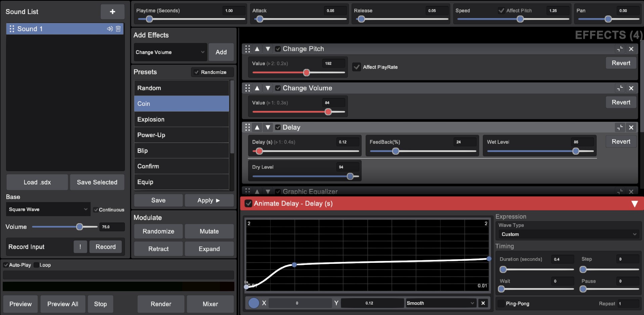
Task: Open the Base waveform dropdown
Action: coord(48,209)
